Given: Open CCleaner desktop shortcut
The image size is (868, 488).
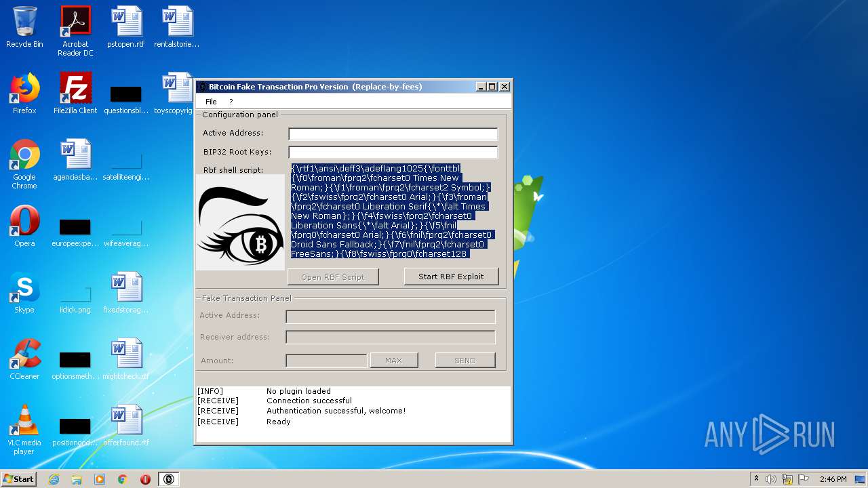Looking at the screenshot, I should point(24,359).
